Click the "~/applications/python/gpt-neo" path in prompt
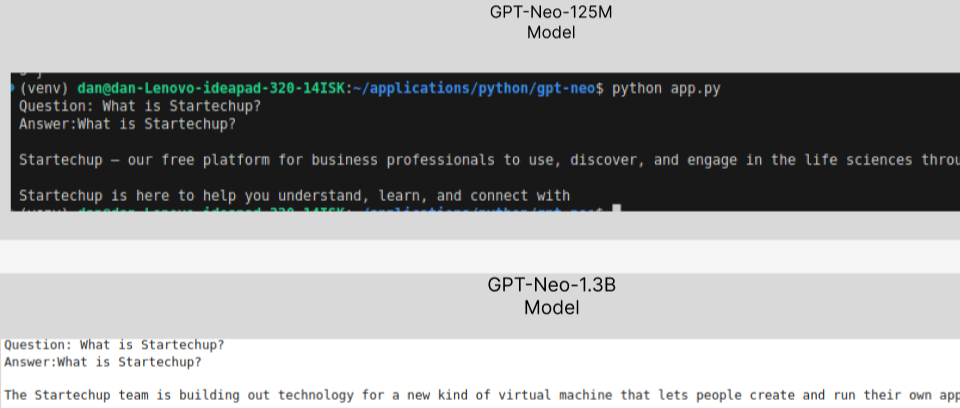Screen dimensions: 960x408 (474, 89)
